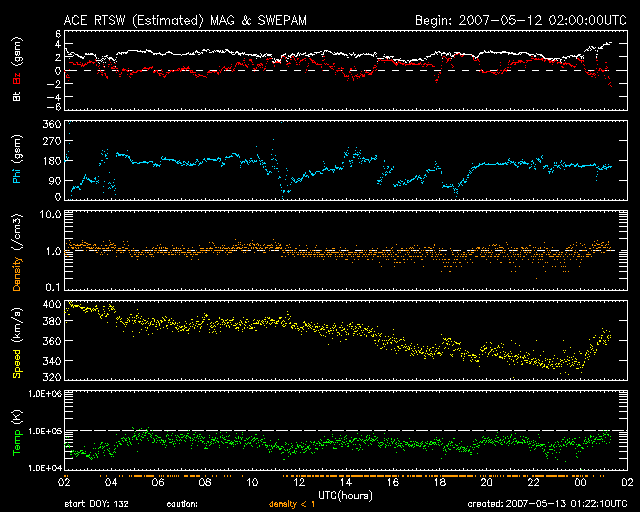This screenshot has width=640, height=512.
Task: Click the '18' hour label on time axis
Action: pos(440,482)
